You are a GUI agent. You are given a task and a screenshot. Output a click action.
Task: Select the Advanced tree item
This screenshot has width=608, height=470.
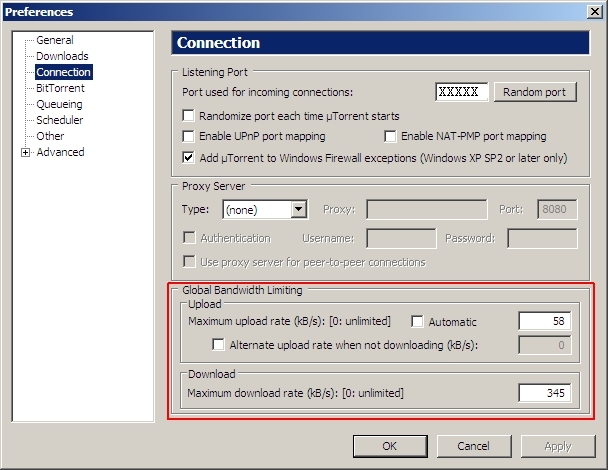pyautogui.click(x=60, y=152)
